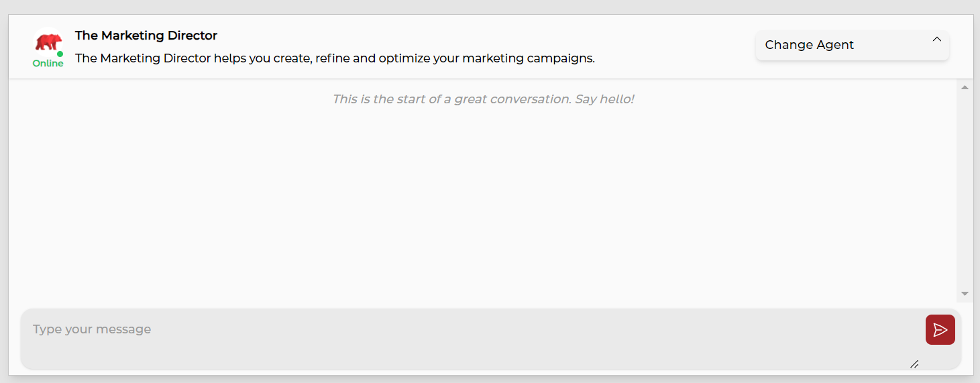Screen dimensions: 980x383
Task: Focus the message input box
Action: pyautogui.click(x=470, y=345)
